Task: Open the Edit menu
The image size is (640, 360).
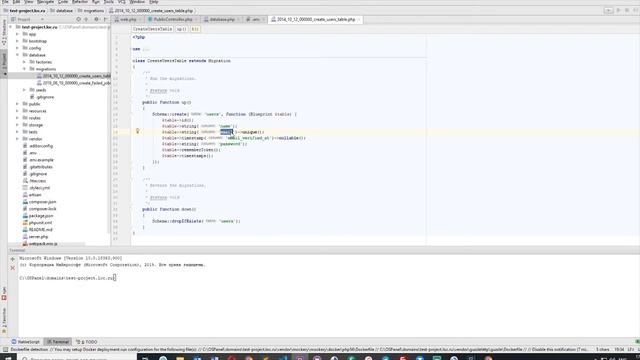Action: [16, 2]
